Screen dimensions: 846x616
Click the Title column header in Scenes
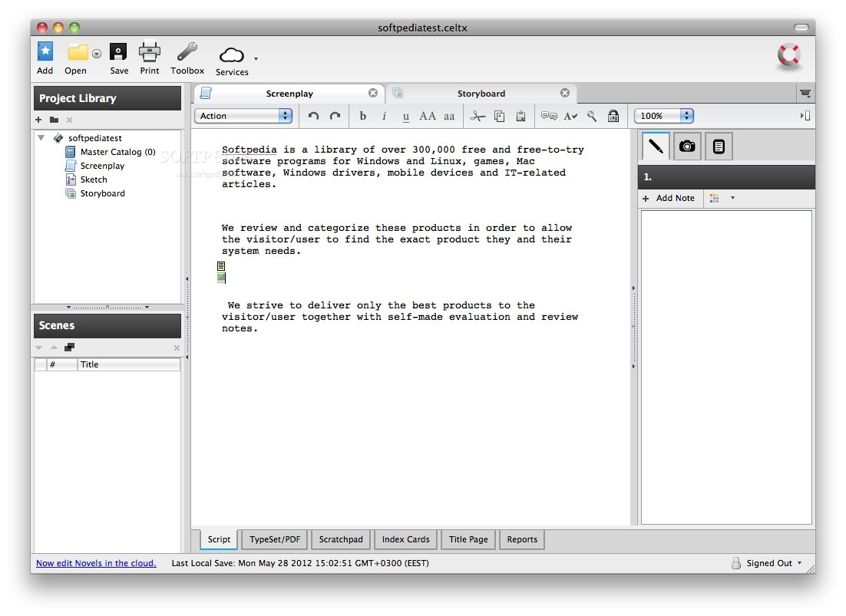pyautogui.click(x=128, y=365)
